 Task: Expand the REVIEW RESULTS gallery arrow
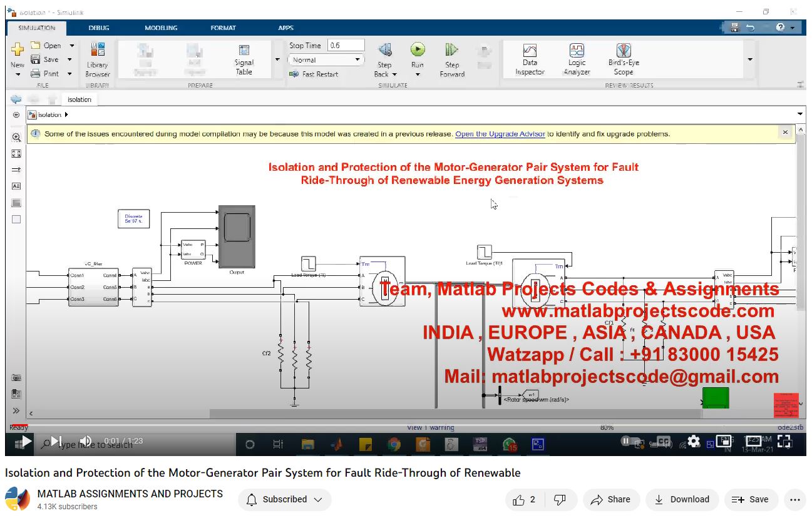click(x=750, y=59)
